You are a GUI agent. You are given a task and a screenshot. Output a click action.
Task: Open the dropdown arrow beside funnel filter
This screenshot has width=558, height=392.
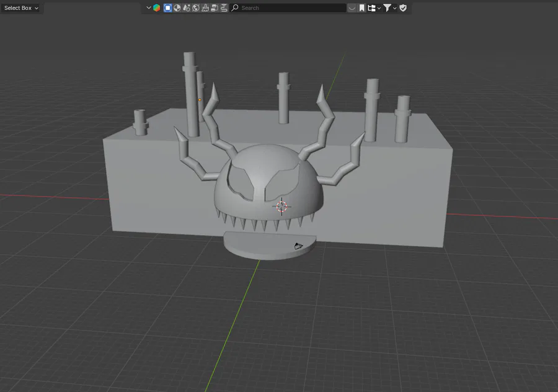tap(395, 8)
